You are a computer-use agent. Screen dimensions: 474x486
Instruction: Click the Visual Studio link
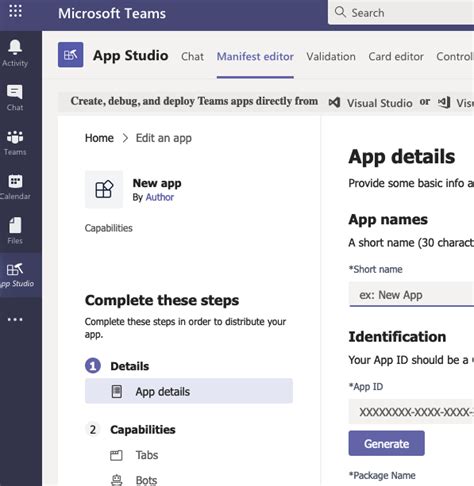point(379,103)
